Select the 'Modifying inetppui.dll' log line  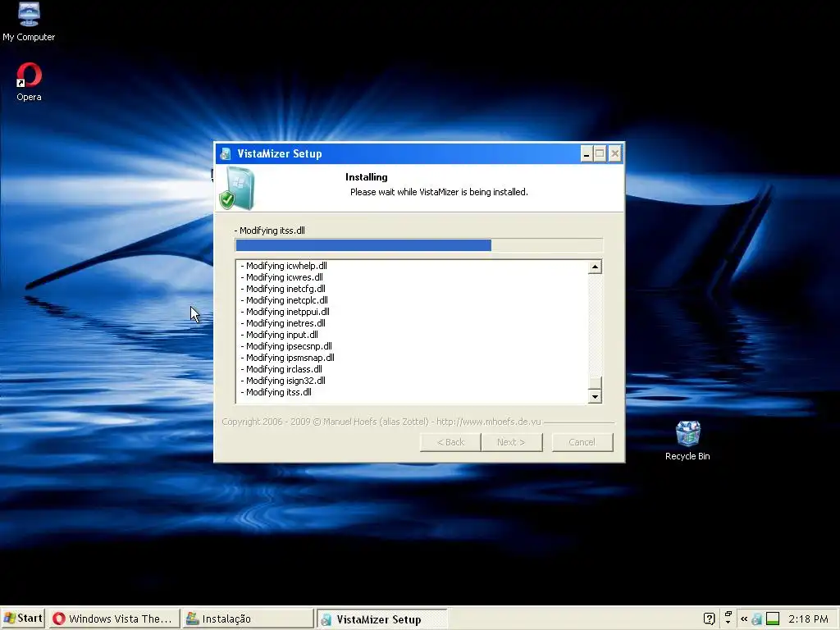point(285,312)
